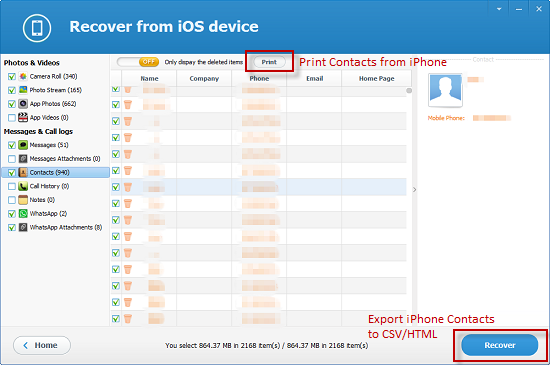550x365 pixels.
Task: Uncheck the WhatsApp Attachments (8) checkbox
Action: point(12,228)
